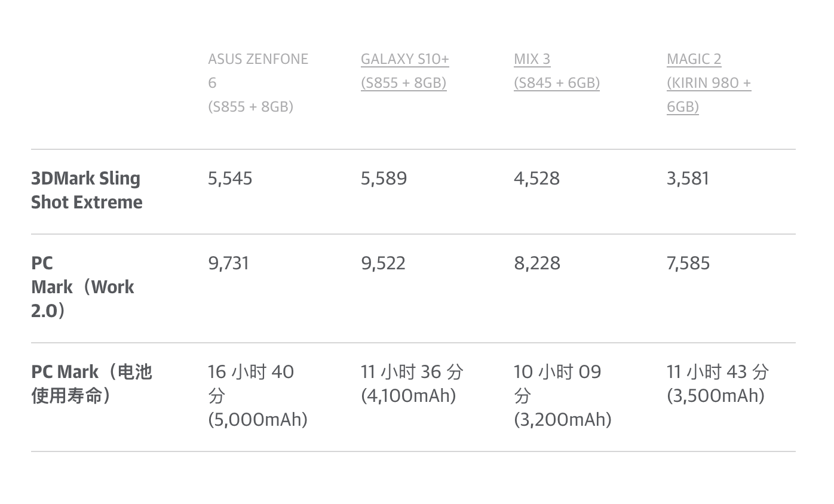834x504 pixels.
Task: Click the 3,581 score cell
Action: pos(688,179)
